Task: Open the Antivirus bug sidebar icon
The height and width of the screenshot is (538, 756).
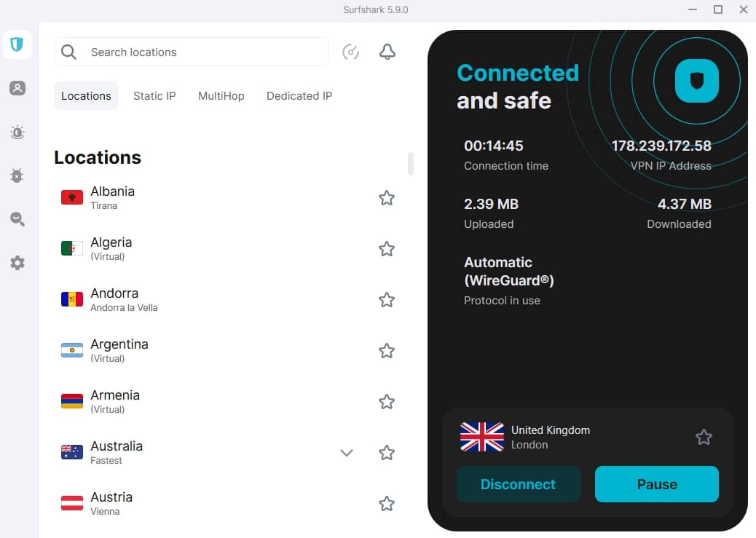Action: [x=17, y=175]
